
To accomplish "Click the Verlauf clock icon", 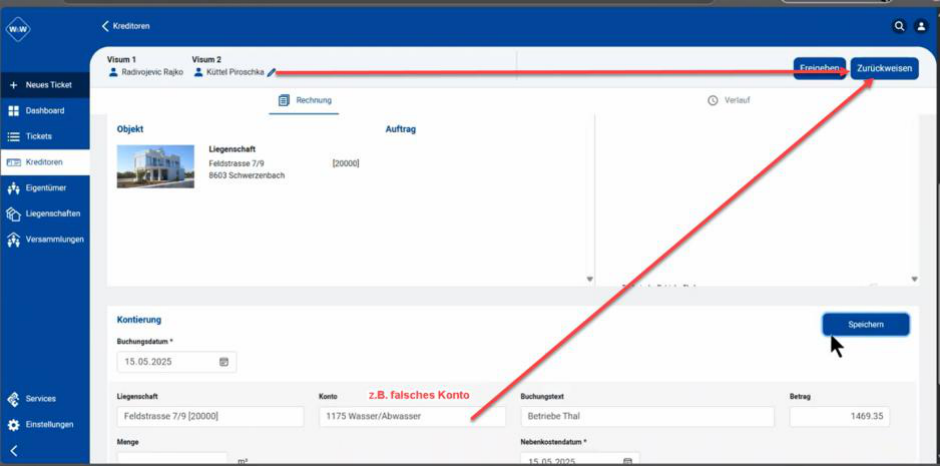I will tap(713, 100).
